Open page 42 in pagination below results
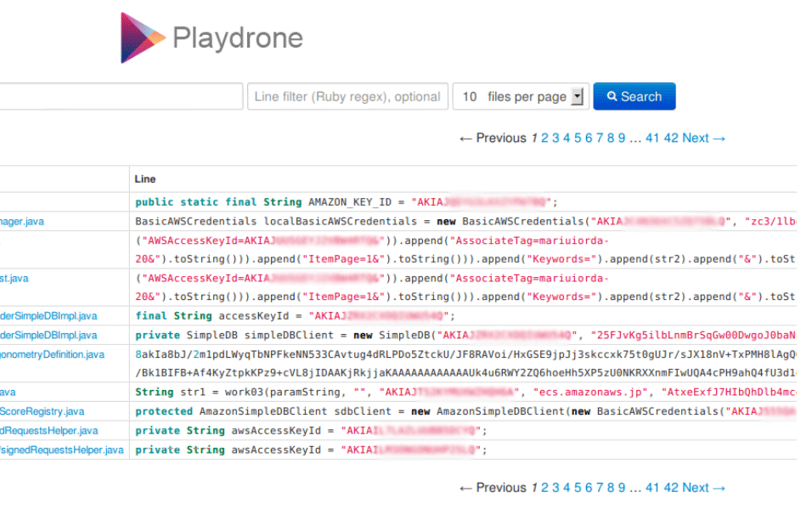Viewport: 812px width, 509px height. point(671,488)
